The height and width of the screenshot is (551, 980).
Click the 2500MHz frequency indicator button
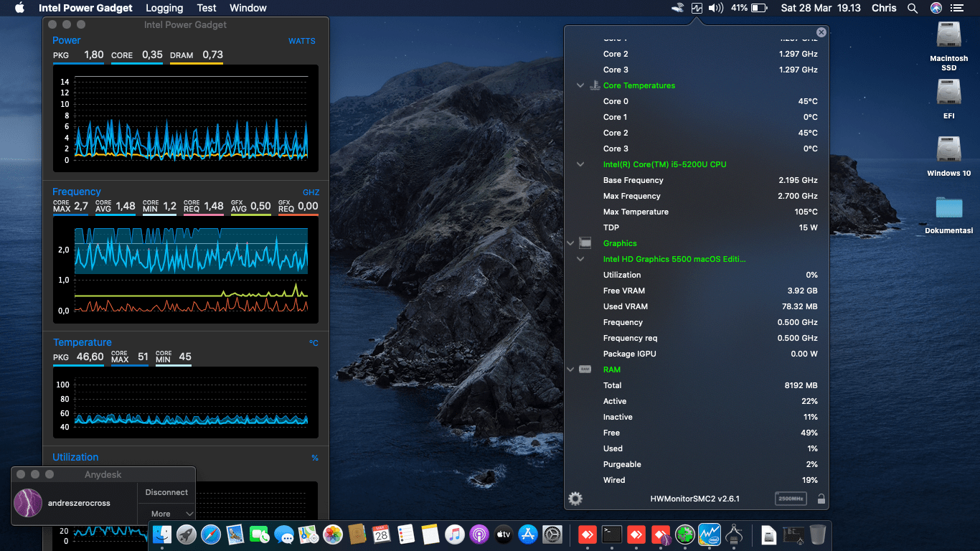point(791,499)
